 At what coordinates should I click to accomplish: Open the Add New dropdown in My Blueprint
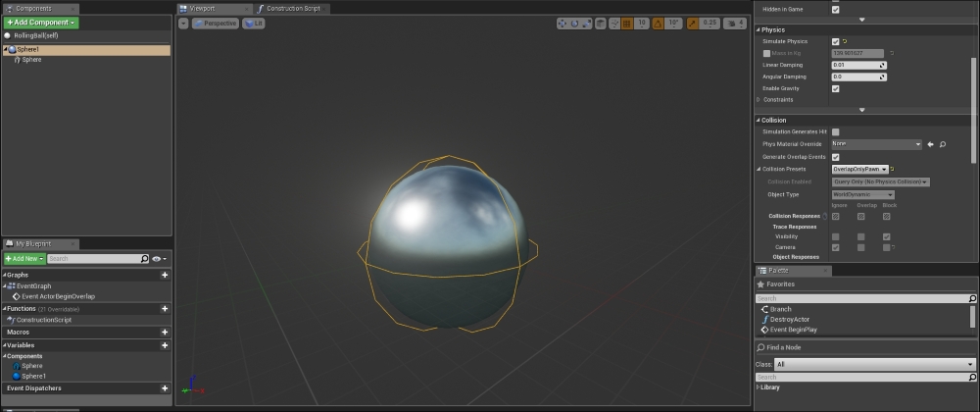click(25, 259)
